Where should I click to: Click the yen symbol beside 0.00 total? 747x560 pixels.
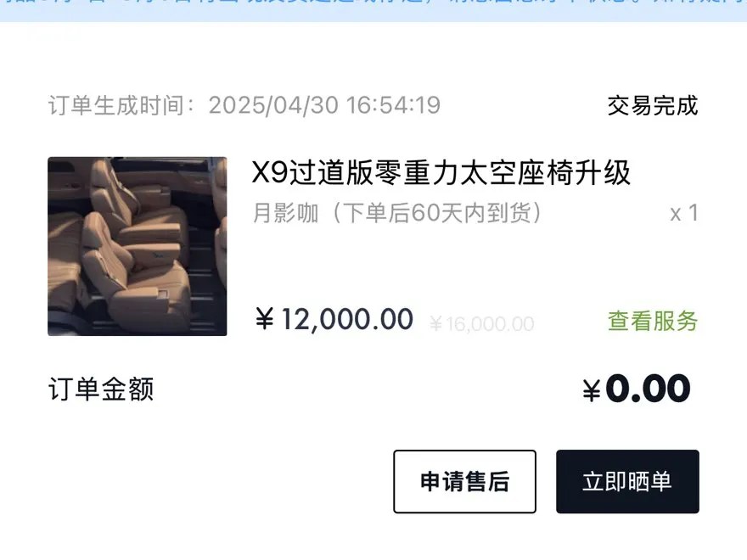[x=592, y=391]
